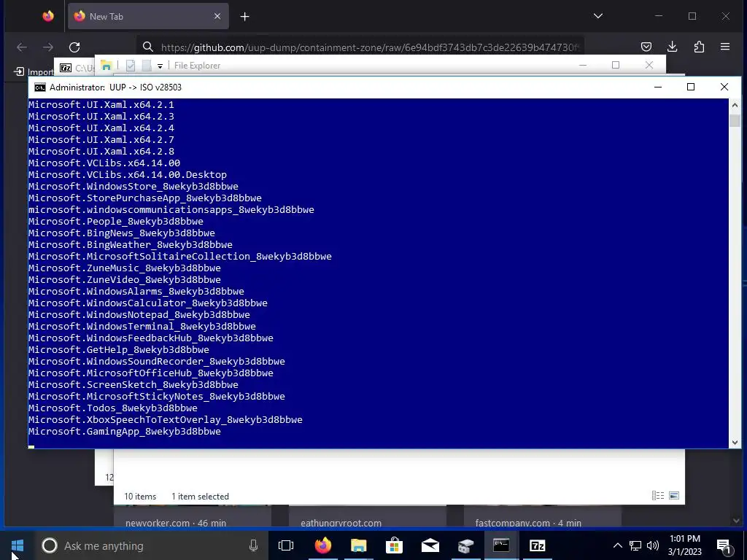This screenshot has height=560, width=747.
Task: Click line Microsoft.WindowsTerminal_8wekyb3d8bbwe
Action: click(142, 326)
